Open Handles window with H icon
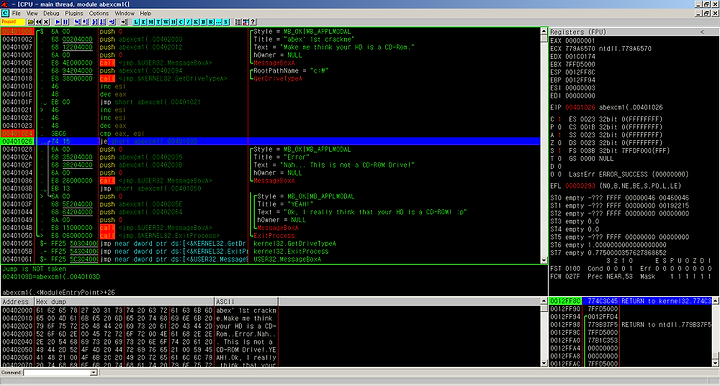This screenshot has width=720, height=386. (x=174, y=22)
